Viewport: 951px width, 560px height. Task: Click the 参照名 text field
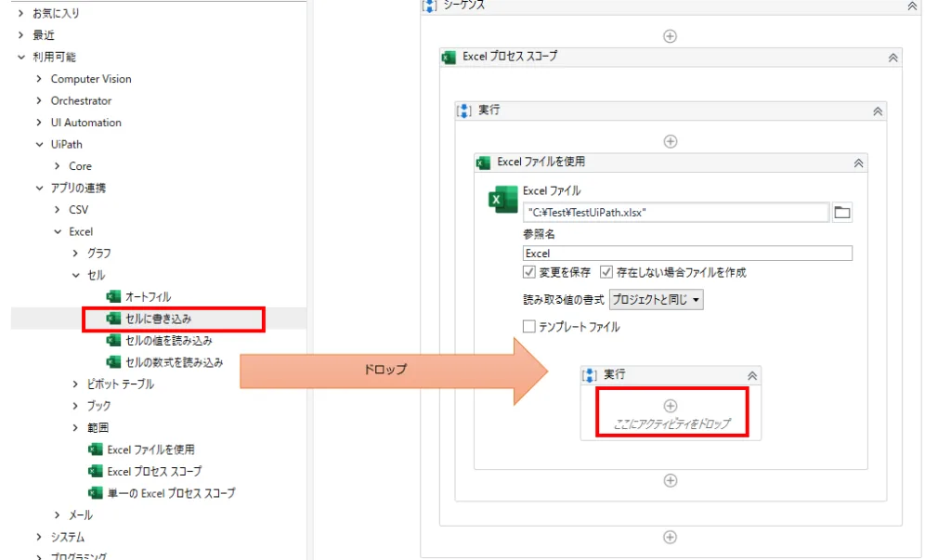[687, 254]
